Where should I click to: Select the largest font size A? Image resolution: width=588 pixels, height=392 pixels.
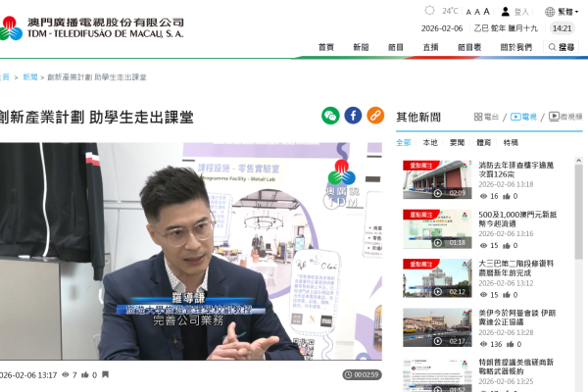point(486,11)
